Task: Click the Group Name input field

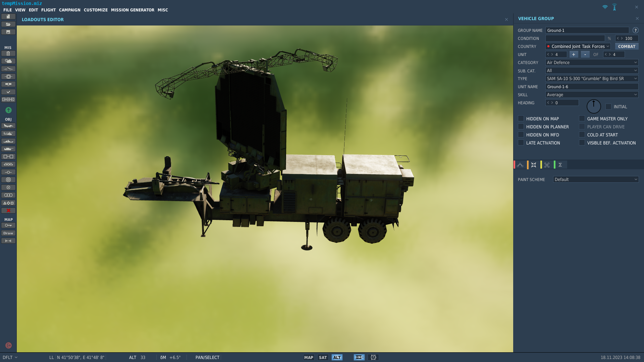Action: click(587, 30)
